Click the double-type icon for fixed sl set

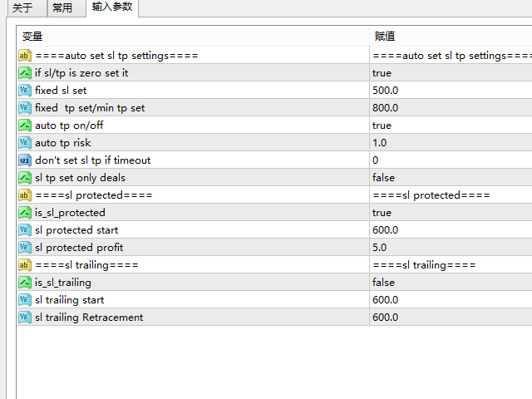(x=25, y=91)
